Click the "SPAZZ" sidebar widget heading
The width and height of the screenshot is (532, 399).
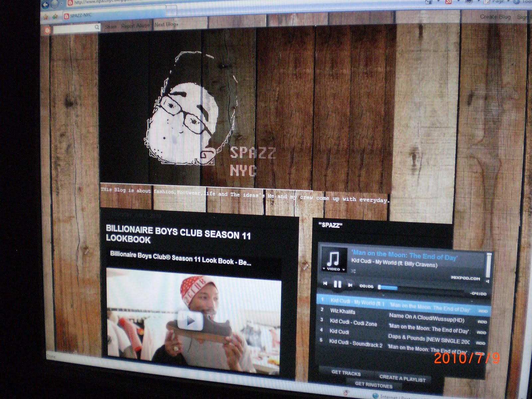pos(331,225)
